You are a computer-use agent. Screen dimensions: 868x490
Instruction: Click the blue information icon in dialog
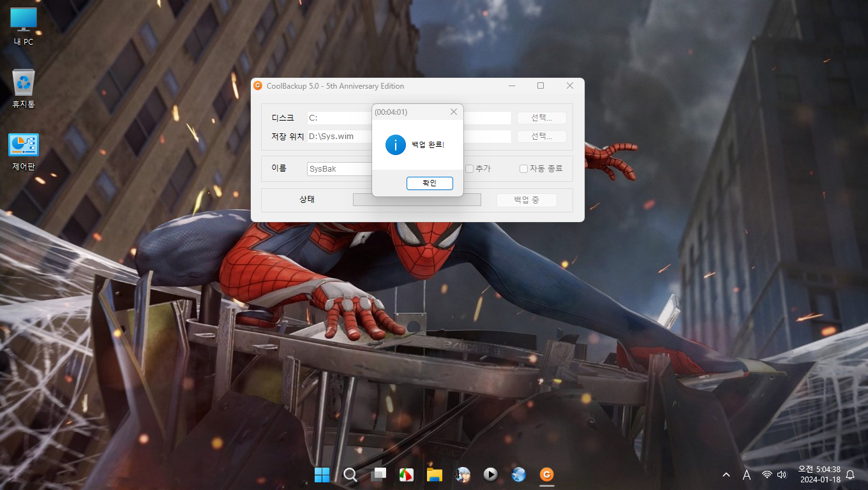point(395,145)
